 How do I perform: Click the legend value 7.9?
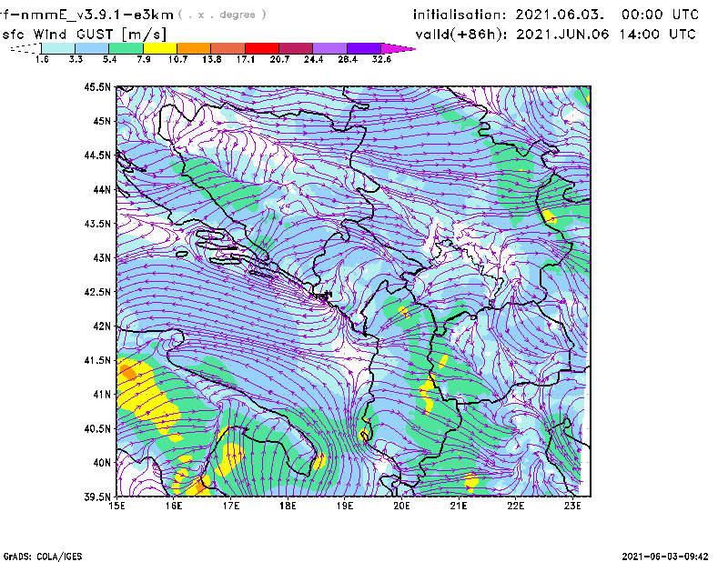point(144,59)
